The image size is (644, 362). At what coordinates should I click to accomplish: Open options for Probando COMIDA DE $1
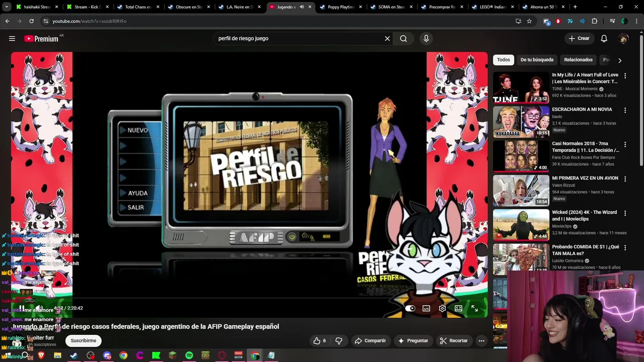pos(625,247)
